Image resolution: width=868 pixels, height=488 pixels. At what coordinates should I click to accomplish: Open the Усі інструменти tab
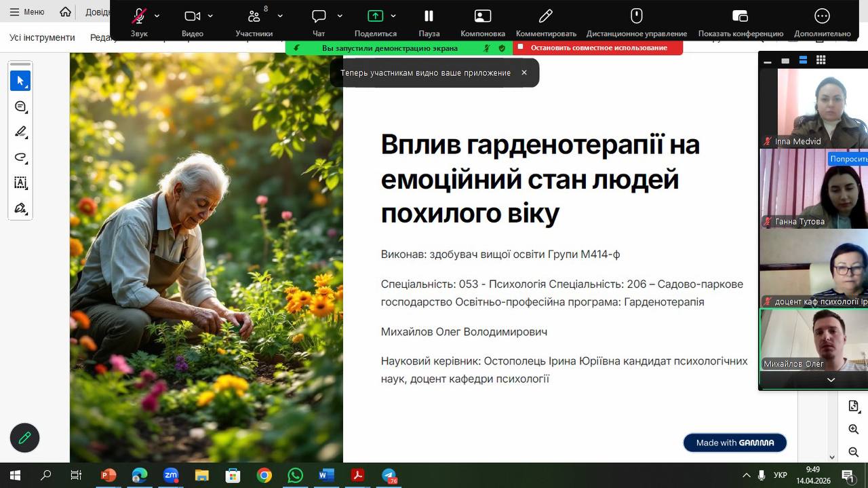click(42, 37)
